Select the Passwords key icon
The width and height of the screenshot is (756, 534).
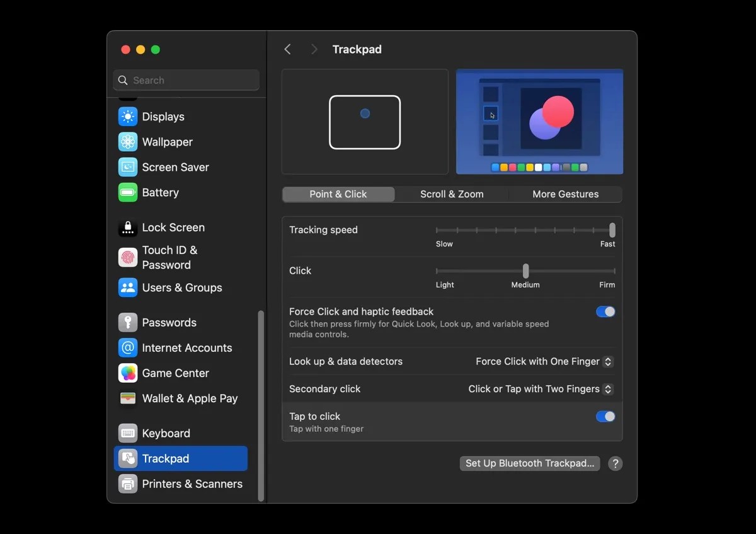[127, 322]
